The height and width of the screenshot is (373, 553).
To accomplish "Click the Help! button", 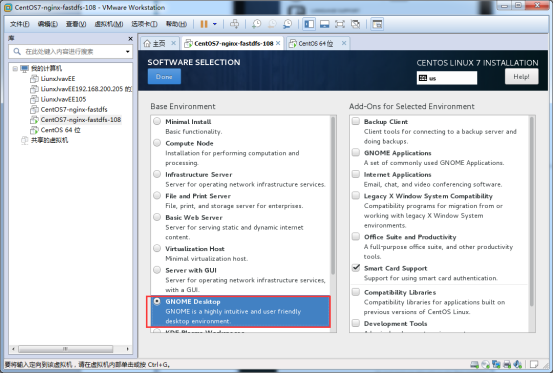I will (521, 77).
